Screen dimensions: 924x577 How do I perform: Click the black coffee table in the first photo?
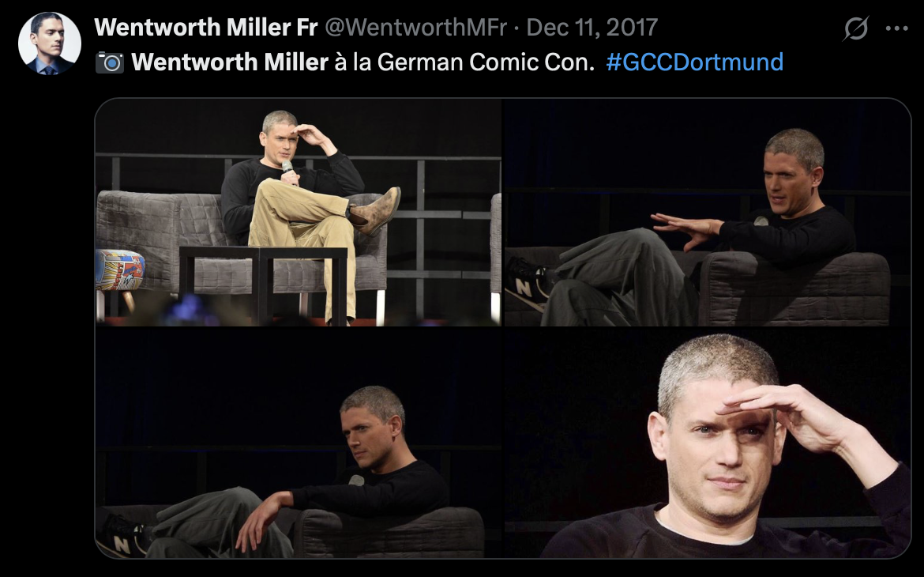(x=264, y=282)
